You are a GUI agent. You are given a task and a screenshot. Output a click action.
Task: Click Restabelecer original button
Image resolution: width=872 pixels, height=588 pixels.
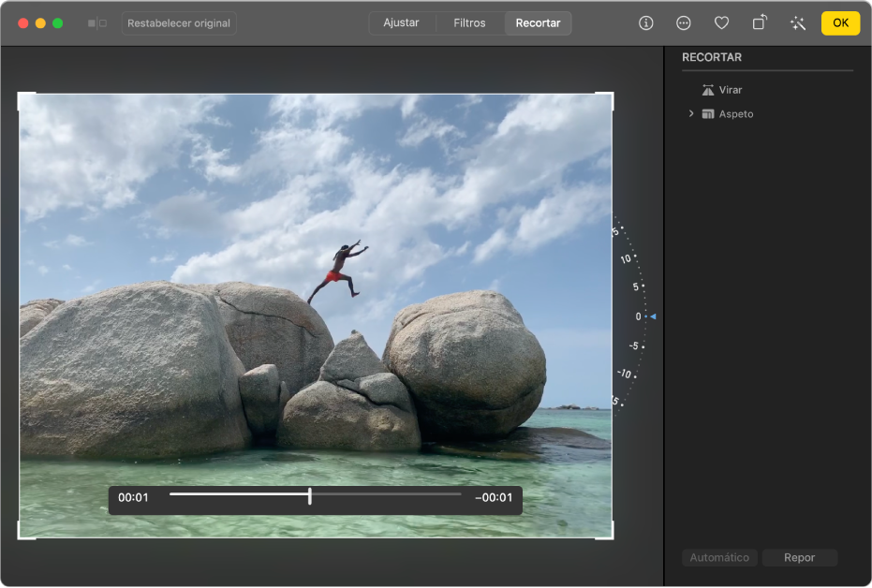pos(179,23)
